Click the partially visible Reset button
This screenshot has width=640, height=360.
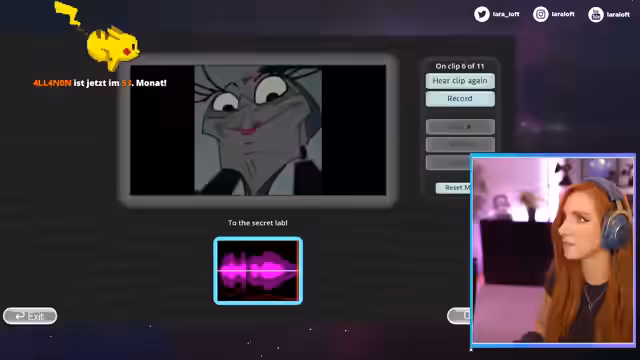point(453,188)
